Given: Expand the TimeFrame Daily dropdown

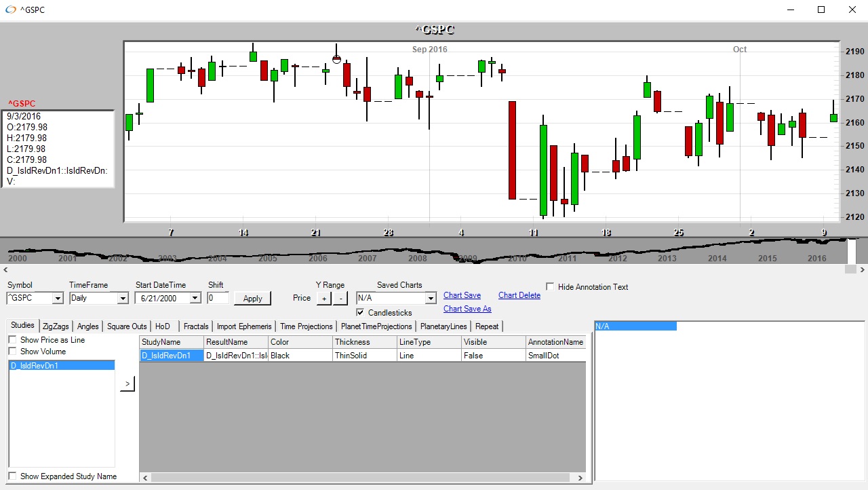Looking at the screenshot, I should click(122, 298).
